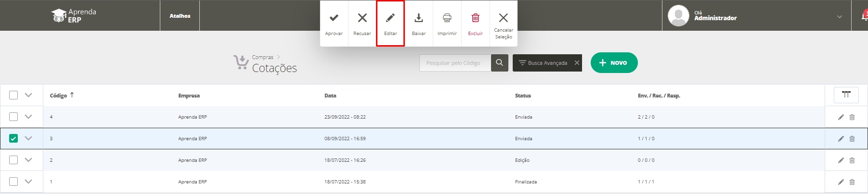Image resolution: width=868 pixels, height=194 pixels.
Task: Sort the table by Código column
Action: click(59, 96)
